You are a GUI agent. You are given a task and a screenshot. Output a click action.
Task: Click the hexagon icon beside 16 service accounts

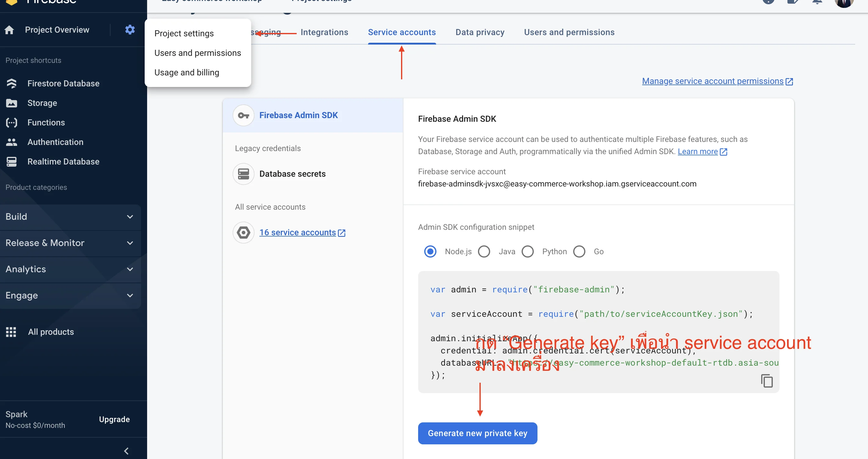pyautogui.click(x=243, y=233)
